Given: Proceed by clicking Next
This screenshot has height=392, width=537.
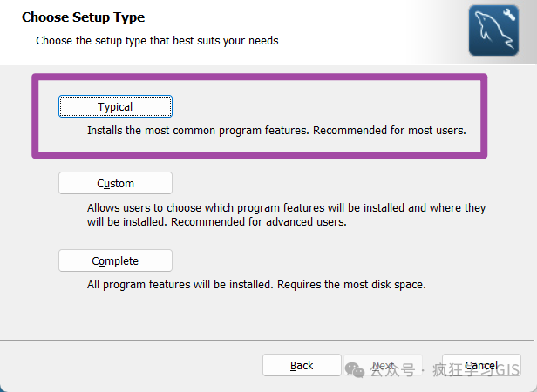Looking at the screenshot, I should [384, 365].
